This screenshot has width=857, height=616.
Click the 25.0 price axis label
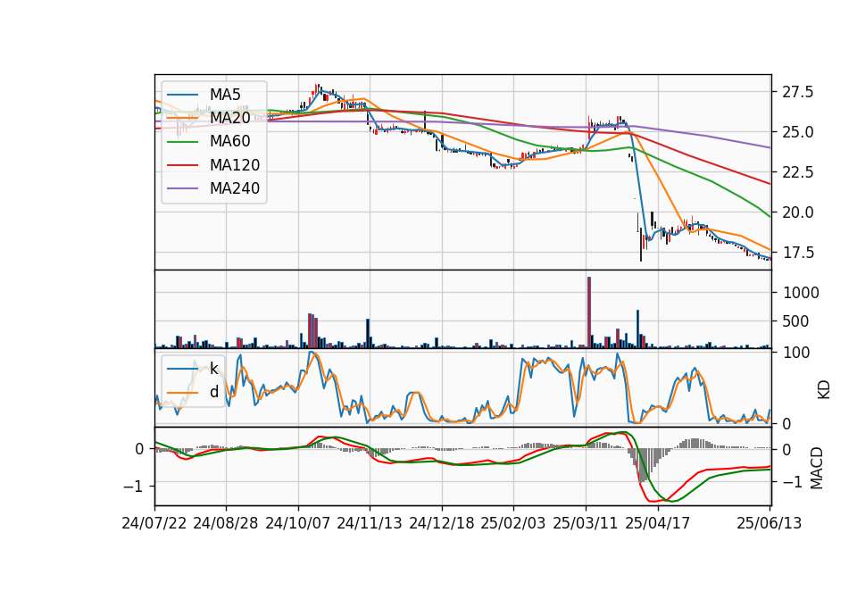(797, 132)
